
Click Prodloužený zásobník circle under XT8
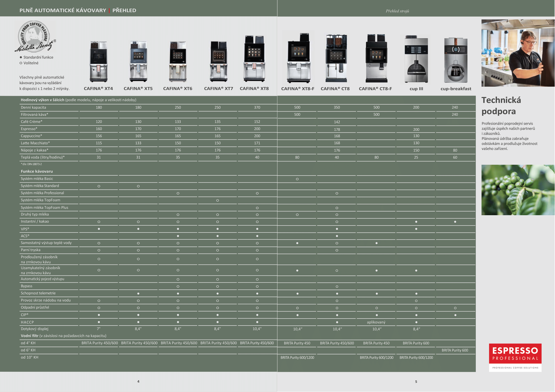(257, 259)
